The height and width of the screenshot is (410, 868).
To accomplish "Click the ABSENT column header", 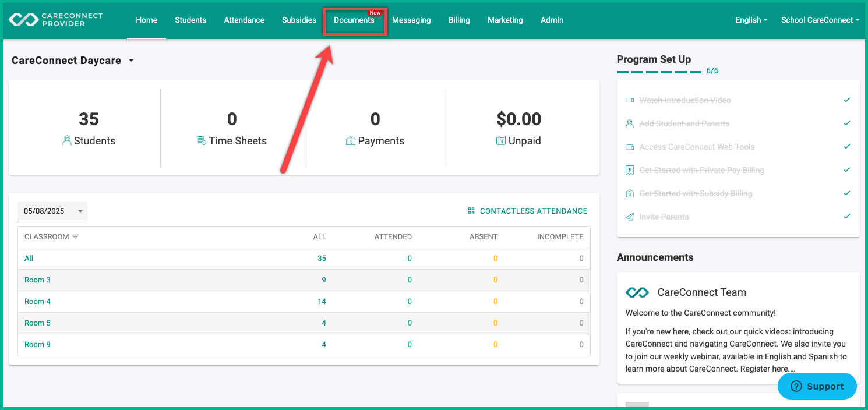I will pyautogui.click(x=484, y=237).
